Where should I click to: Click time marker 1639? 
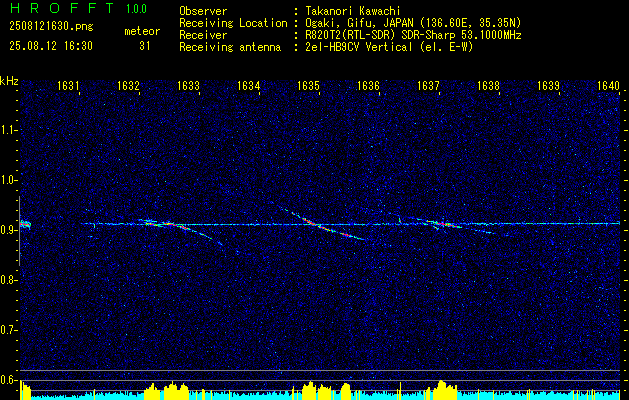point(548,85)
